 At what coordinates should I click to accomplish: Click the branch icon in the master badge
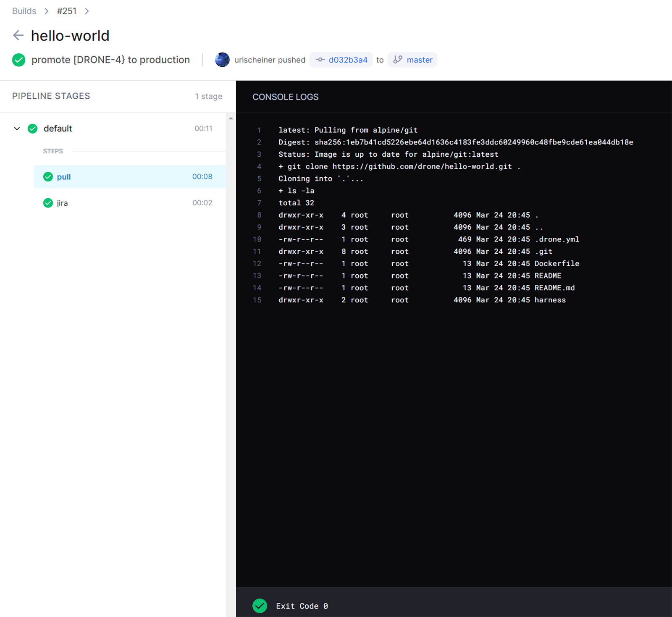398,60
